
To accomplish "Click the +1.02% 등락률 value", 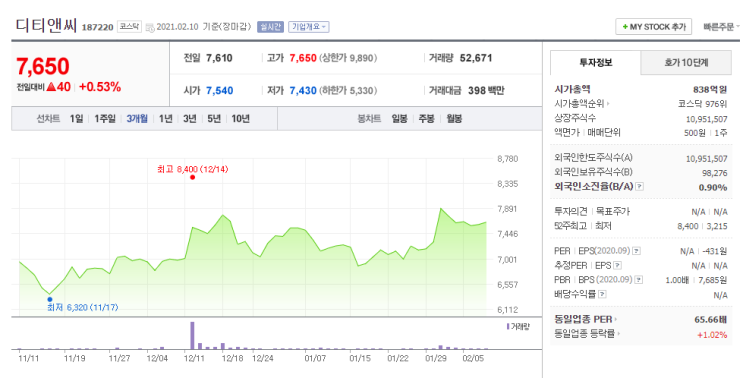I will (x=712, y=335).
